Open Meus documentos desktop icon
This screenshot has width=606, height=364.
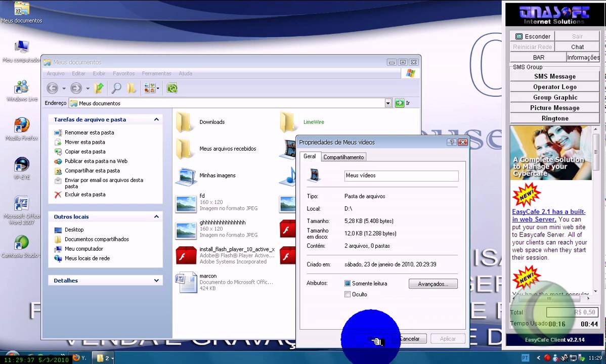tap(22, 13)
